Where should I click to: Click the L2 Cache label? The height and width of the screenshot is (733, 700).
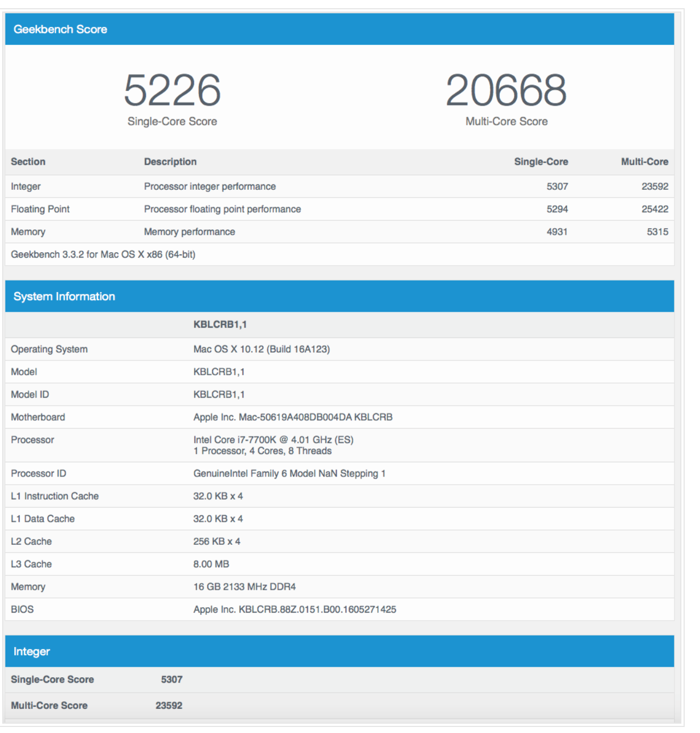pos(31,542)
